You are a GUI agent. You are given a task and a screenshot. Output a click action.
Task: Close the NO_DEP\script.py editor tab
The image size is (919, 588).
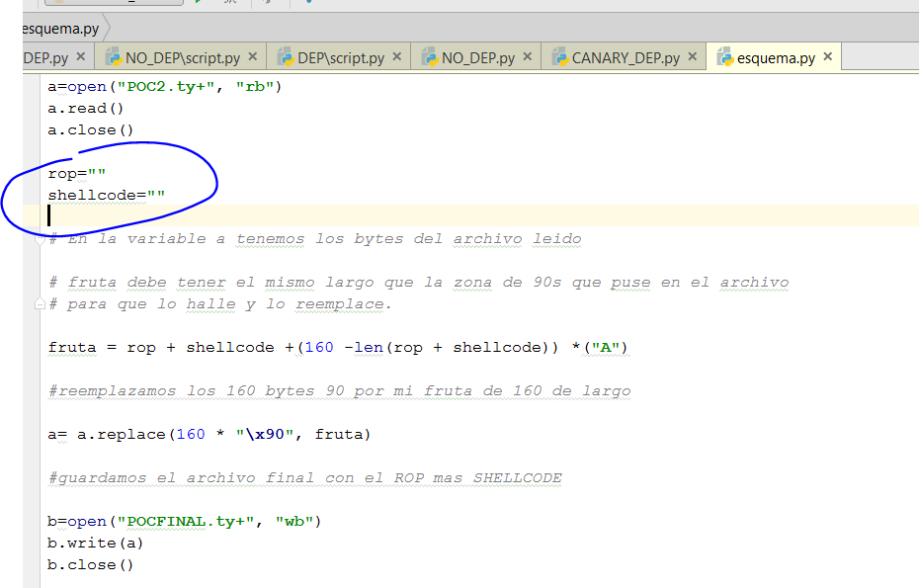253,57
